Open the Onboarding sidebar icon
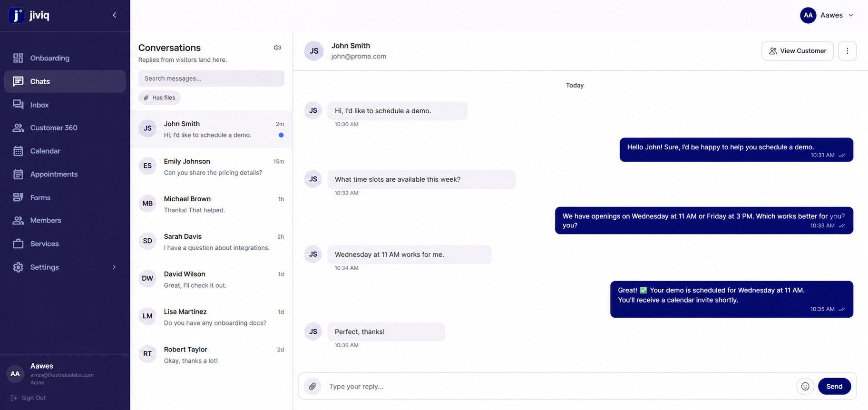The height and width of the screenshot is (410, 868). point(18,58)
